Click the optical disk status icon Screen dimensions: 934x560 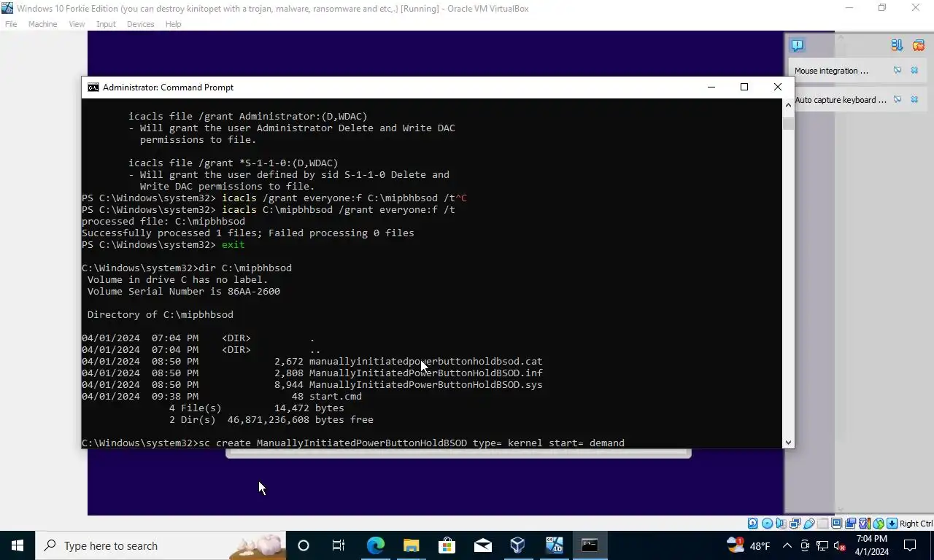click(767, 524)
